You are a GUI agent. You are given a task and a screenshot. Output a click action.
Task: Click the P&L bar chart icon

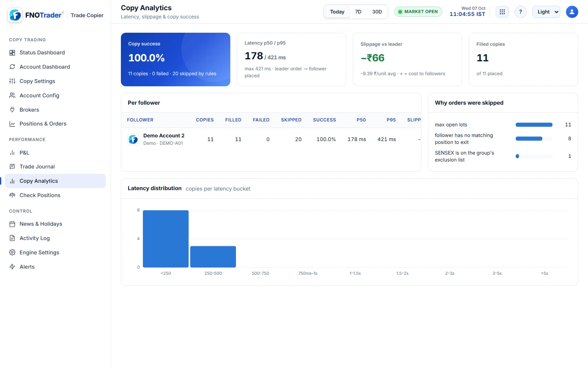[x=12, y=153]
